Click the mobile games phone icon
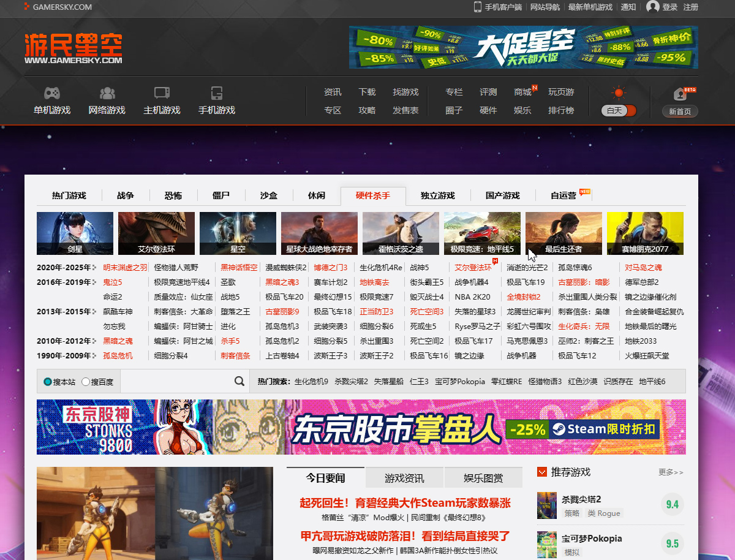 click(216, 93)
